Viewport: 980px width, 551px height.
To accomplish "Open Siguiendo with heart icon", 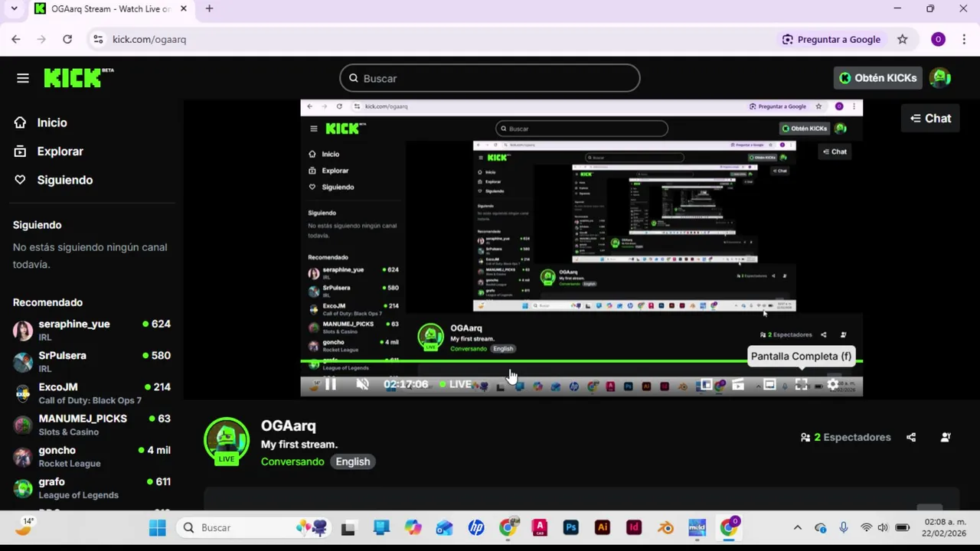I will point(64,180).
